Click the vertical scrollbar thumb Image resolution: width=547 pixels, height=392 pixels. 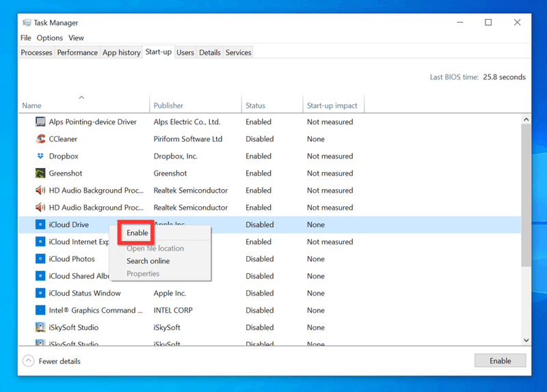526,195
